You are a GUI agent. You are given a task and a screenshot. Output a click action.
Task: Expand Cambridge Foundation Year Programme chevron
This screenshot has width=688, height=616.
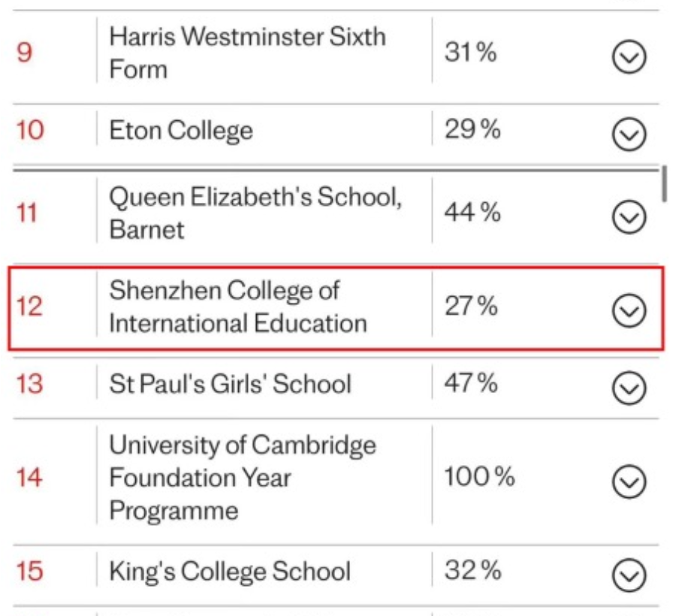pos(629,482)
